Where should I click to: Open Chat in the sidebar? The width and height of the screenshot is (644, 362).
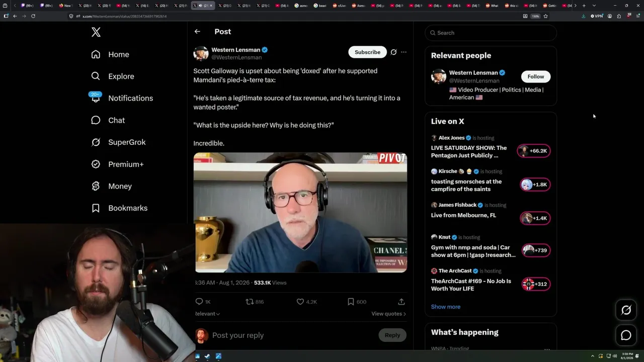click(108, 120)
